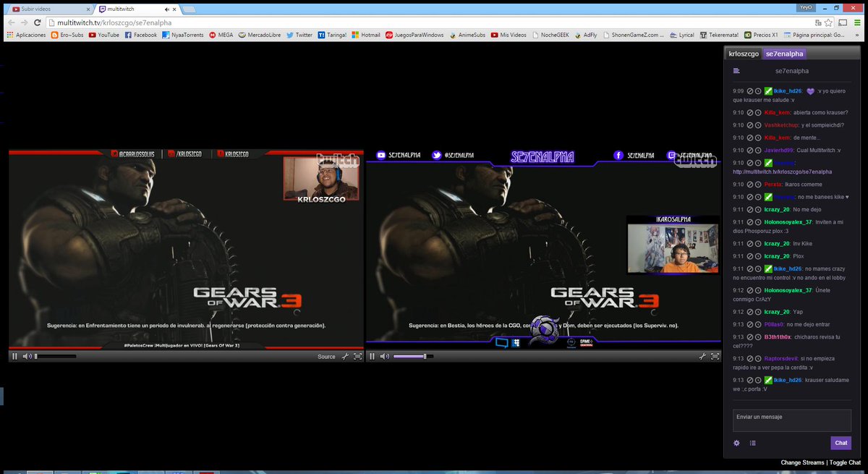Viewport: 868px width, 474px height.
Task: Mute the multitwitch tab audio icon
Action: (166, 9)
